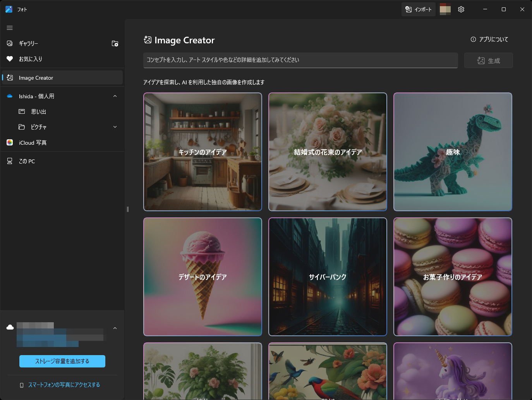
Task: Click the 思い出 memories icon
Action: pos(22,111)
